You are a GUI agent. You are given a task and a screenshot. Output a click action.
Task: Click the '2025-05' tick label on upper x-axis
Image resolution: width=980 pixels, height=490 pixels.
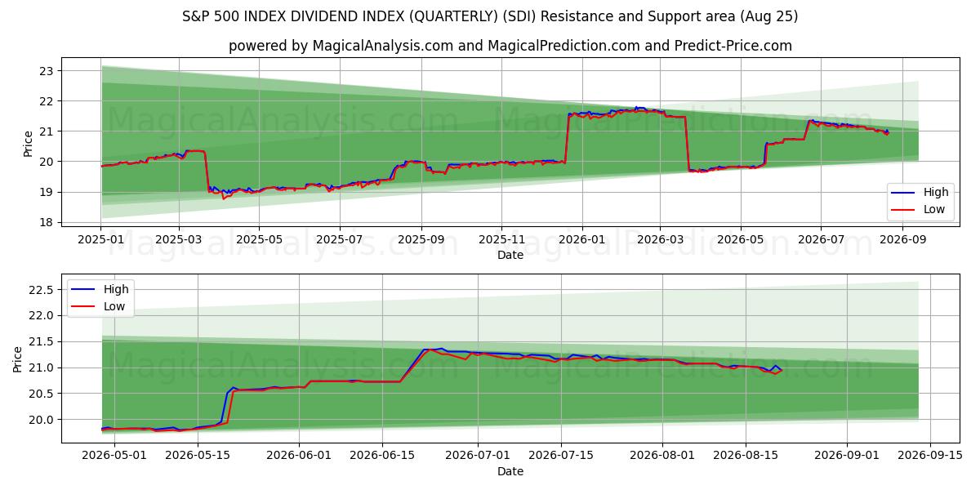tap(259, 241)
